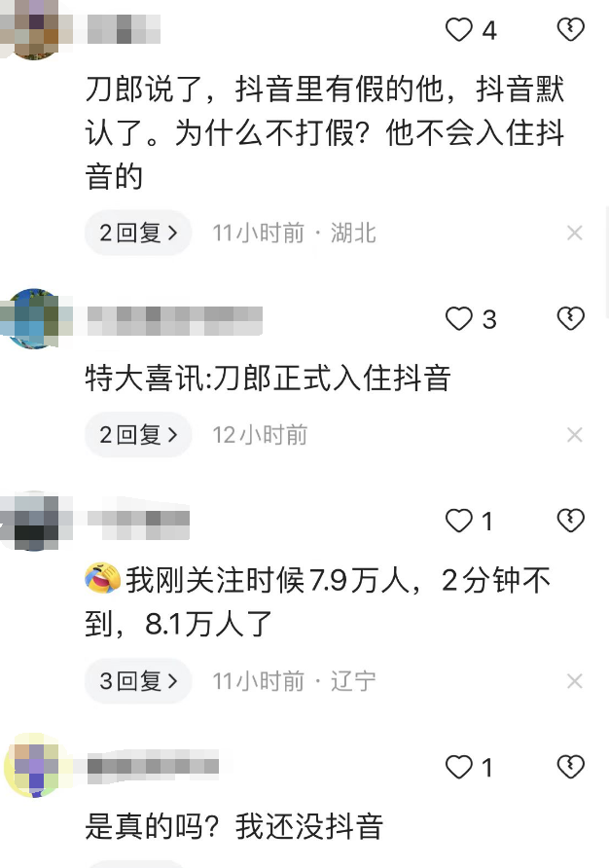Tap the comment text 是真的吗？我还没抖音
The height and width of the screenshot is (868, 609).
(234, 826)
